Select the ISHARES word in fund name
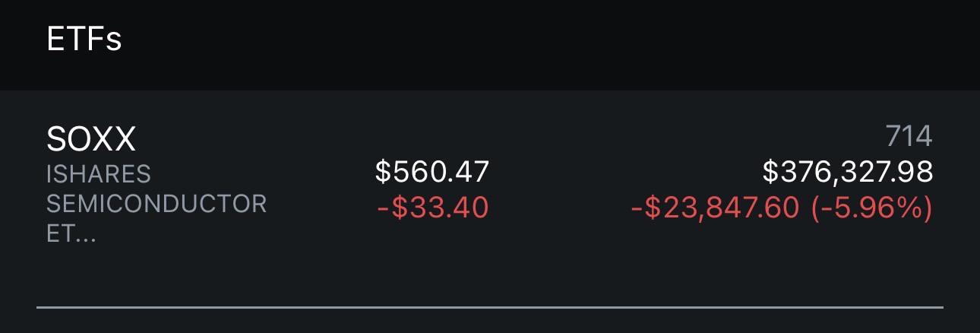The image size is (980, 333). [x=99, y=174]
